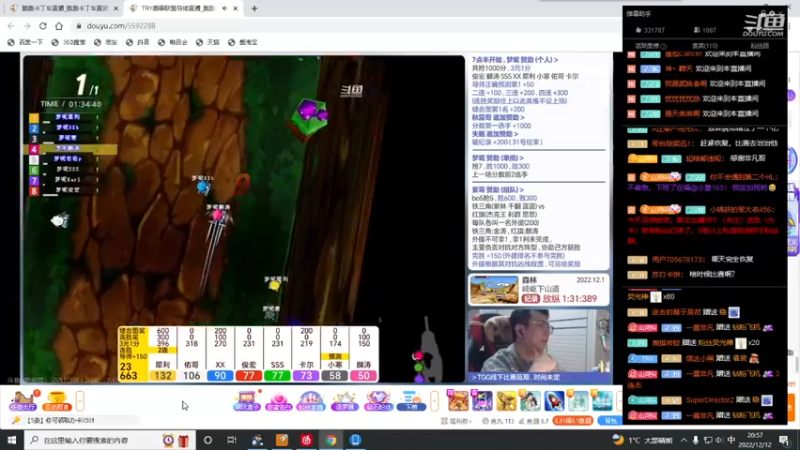
Task: Switch to the first Douyu browser tab
Action: pyautogui.click(x=64, y=8)
